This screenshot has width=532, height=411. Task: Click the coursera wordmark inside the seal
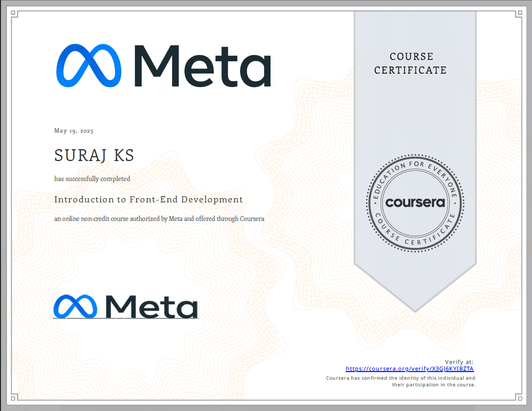click(415, 202)
